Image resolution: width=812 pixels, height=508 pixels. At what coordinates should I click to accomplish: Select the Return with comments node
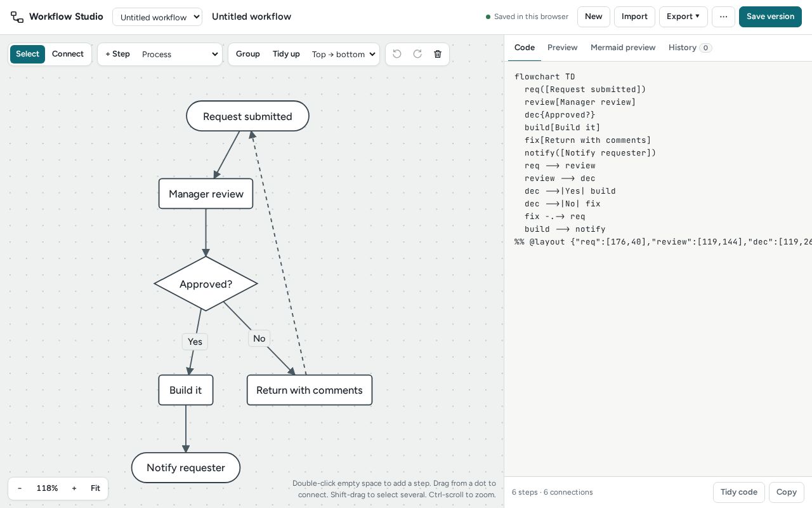point(310,390)
